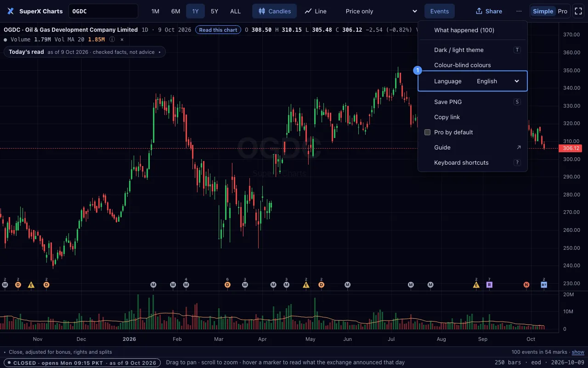588x368 pixels.
Task: Click the SuperX Charts logo icon
Action: 11,11
